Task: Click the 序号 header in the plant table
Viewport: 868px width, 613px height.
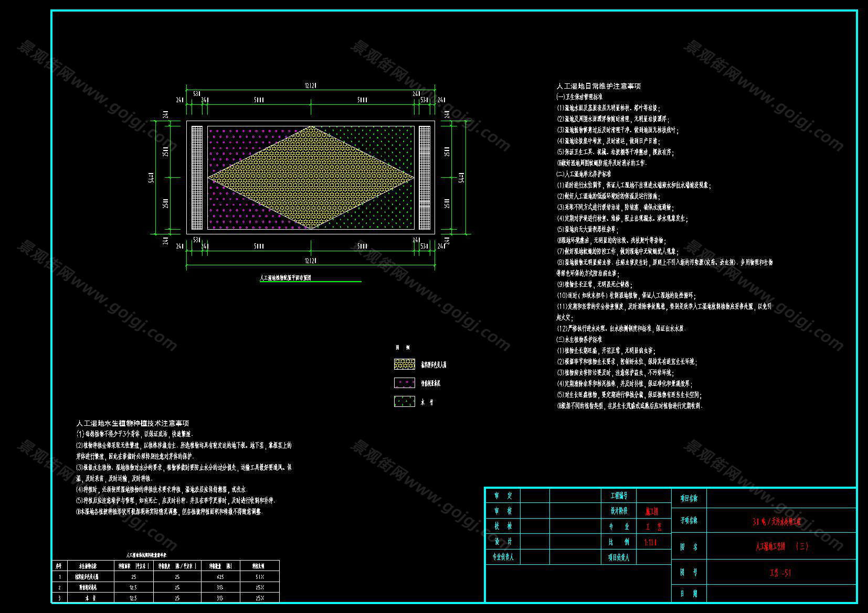Action: [x=59, y=566]
